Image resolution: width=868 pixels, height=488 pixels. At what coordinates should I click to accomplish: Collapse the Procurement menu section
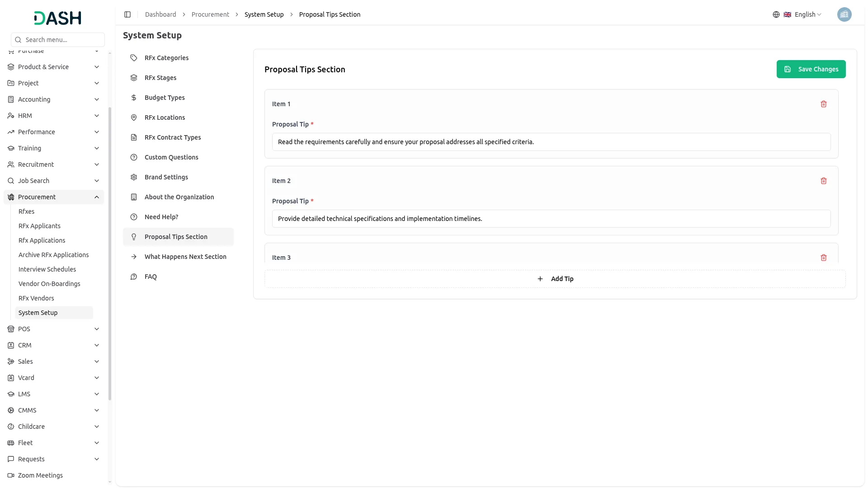(x=97, y=197)
